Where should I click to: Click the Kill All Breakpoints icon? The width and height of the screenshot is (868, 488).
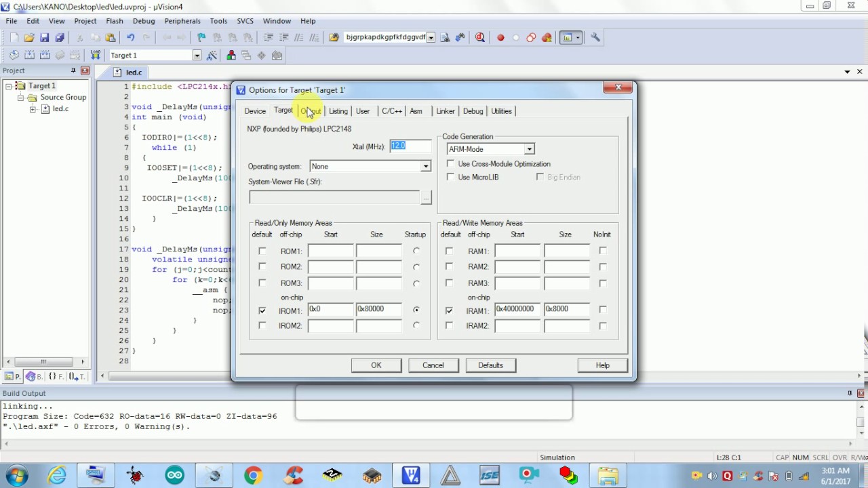pyautogui.click(x=547, y=38)
